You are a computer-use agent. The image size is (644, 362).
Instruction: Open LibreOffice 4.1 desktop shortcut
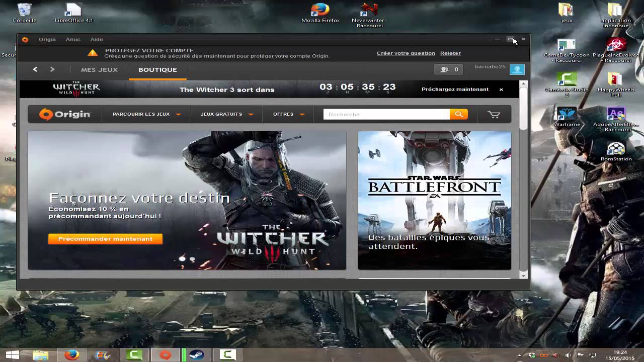[x=74, y=13]
